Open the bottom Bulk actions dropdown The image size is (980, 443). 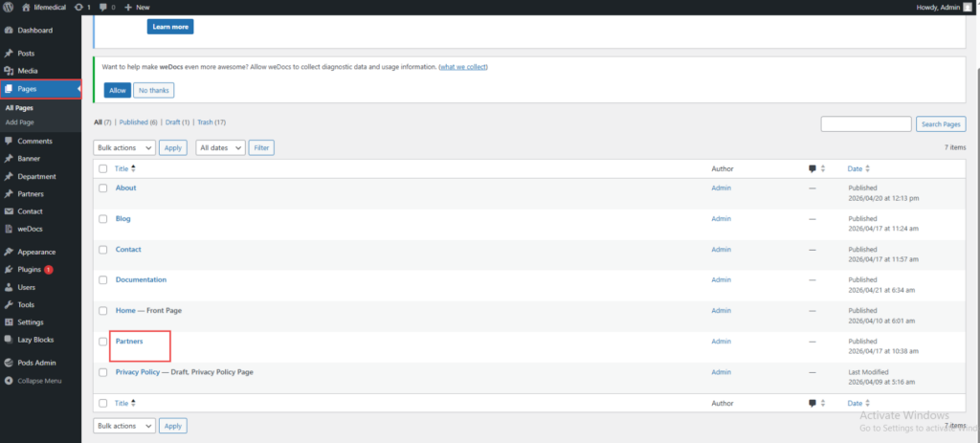pyautogui.click(x=124, y=426)
